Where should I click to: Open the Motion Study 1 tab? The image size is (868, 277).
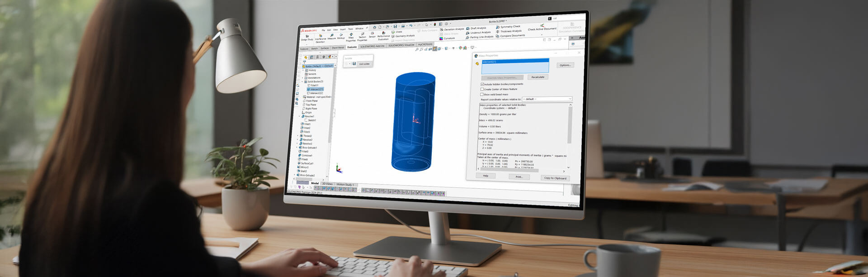pos(345,185)
